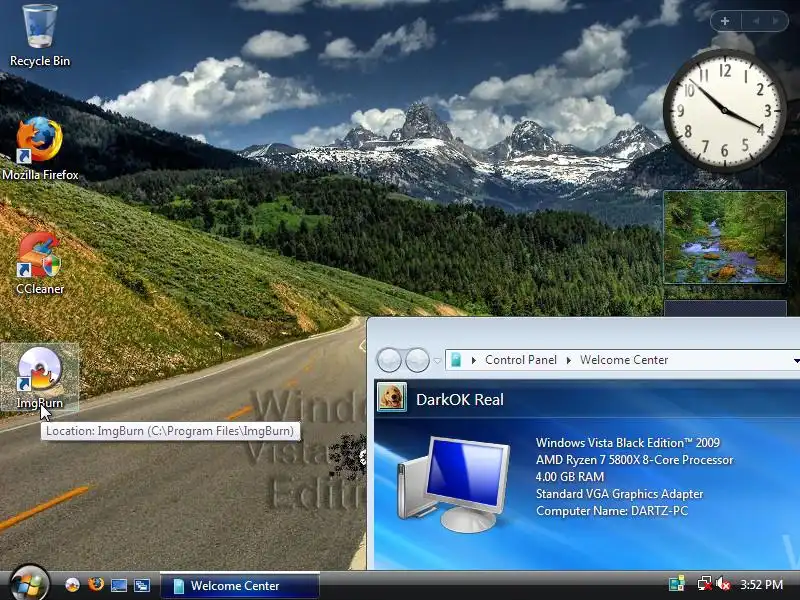Select the CCleaner desktop shortcut
Image resolution: width=800 pixels, height=600 pixels.
point(40,263)
